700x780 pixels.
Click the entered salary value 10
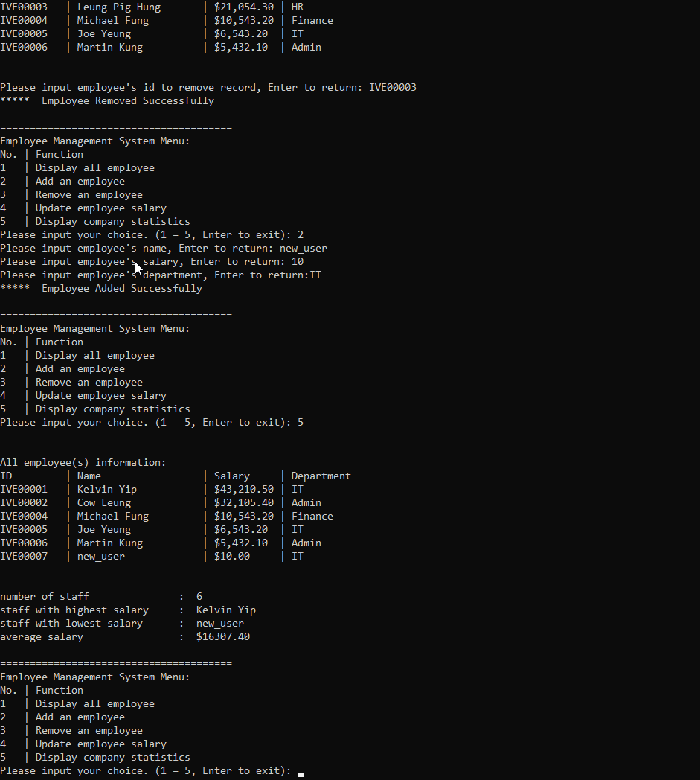[x=297, y=262]
